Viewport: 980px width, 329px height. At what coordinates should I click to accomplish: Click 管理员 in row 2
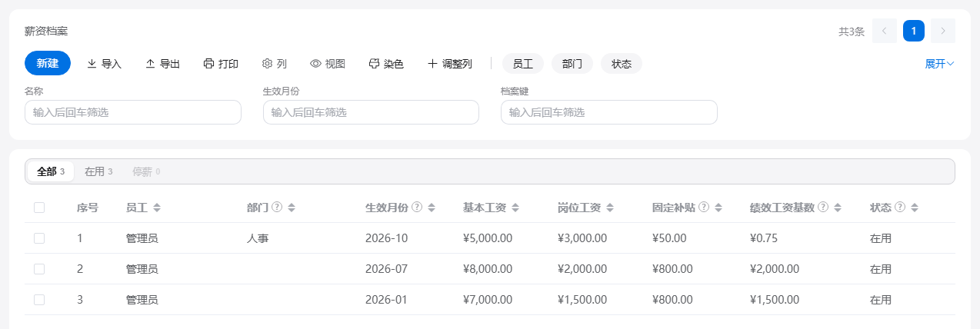tap(142, 269)
